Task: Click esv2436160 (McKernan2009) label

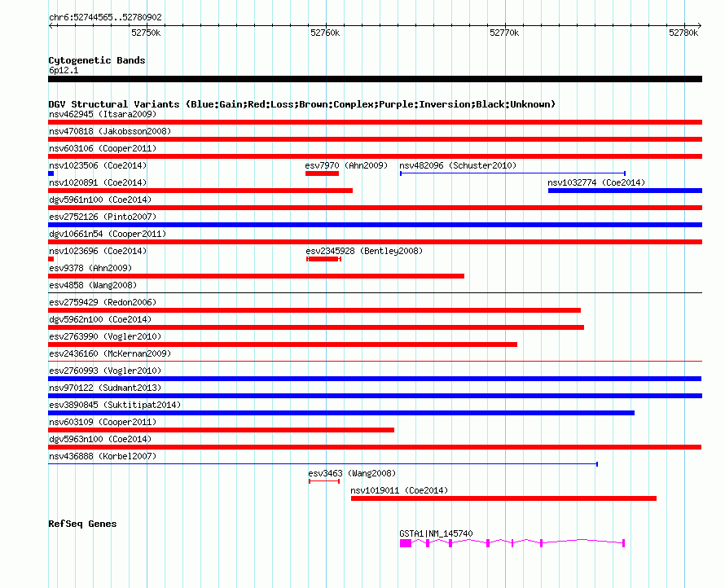Action: [110, 353]
